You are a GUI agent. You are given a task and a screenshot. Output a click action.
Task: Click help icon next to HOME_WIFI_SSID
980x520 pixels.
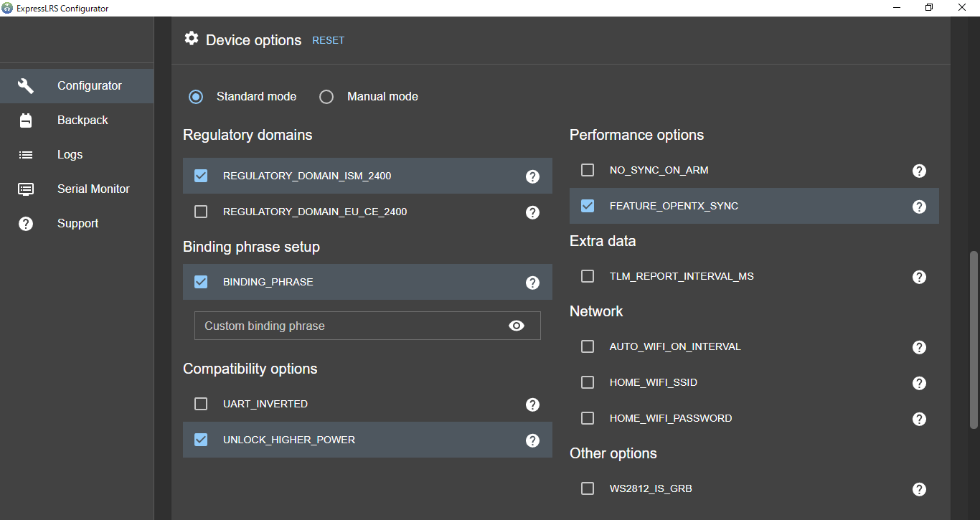coord(919,383)
